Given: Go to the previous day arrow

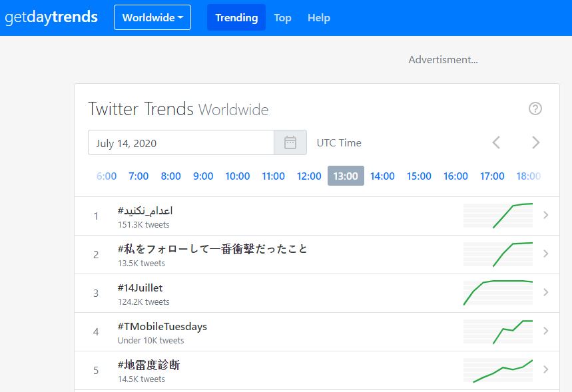Looking at the screenshot, I should (496, 142).
